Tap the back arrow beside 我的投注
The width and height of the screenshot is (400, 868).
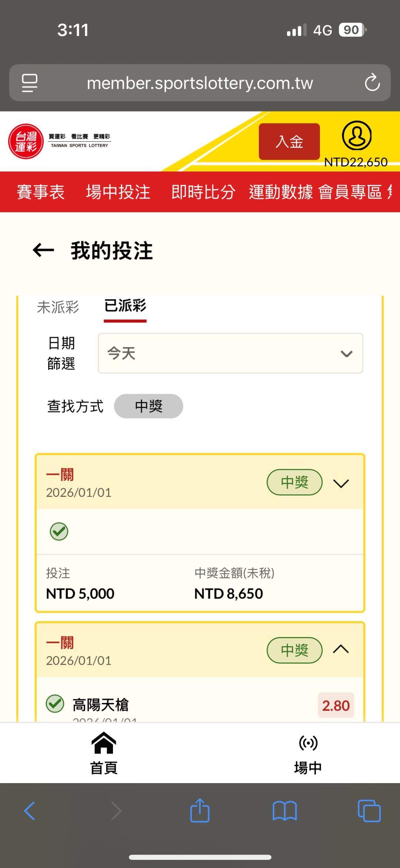[43, 250]
